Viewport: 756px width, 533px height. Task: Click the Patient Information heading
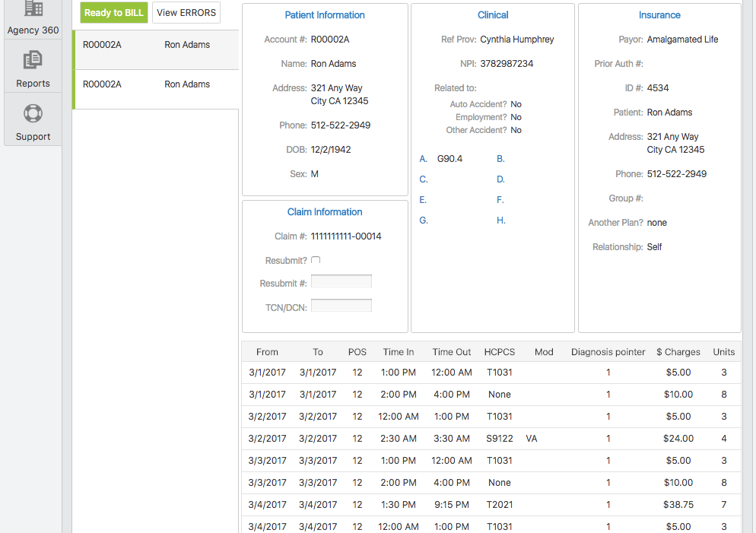(325, 15)
